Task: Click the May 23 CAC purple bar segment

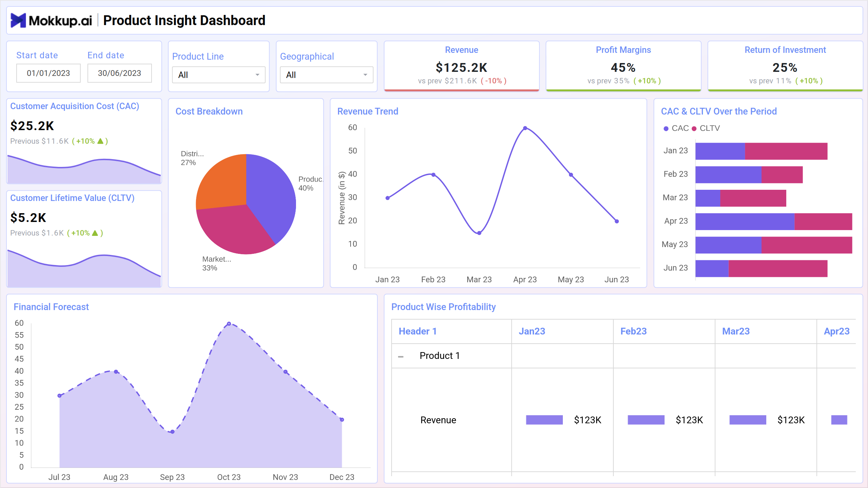Action: 728,245
